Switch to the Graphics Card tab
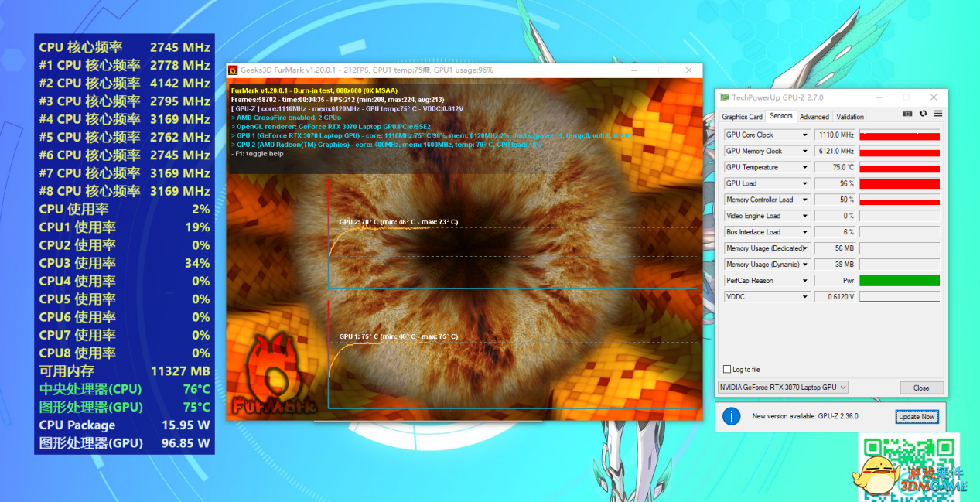 pyautogui.click(x=742, y=117)
